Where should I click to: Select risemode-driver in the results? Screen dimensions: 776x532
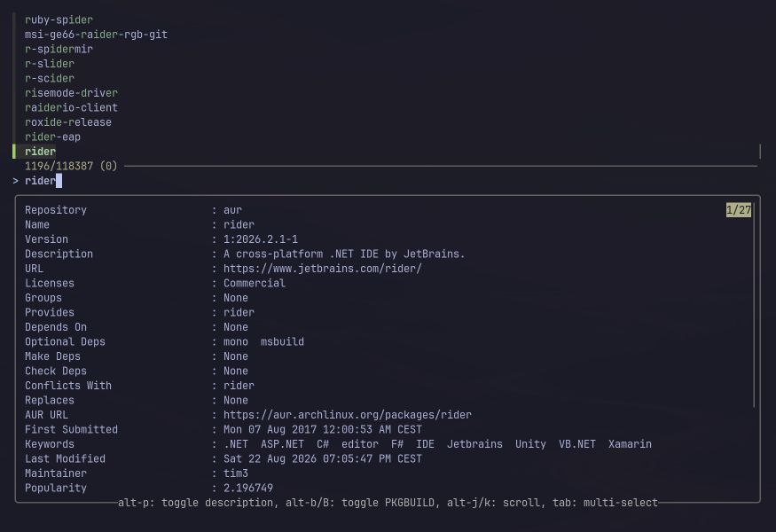[71, 93]
